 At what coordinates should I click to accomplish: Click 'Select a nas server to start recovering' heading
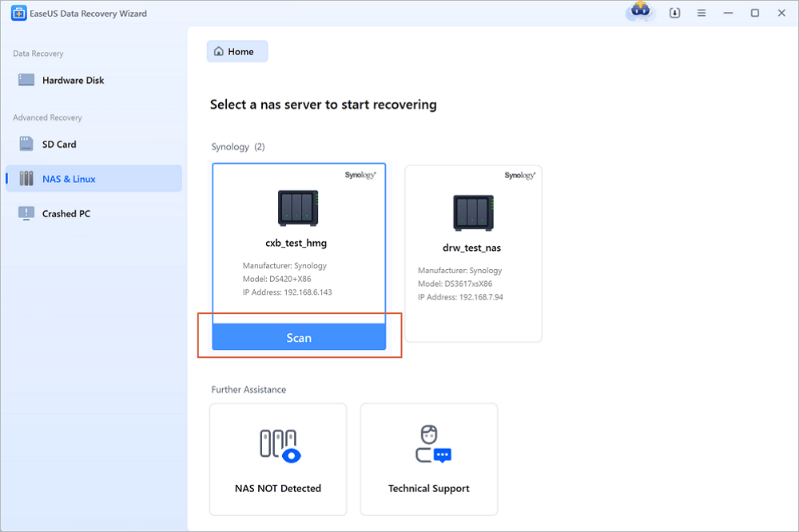324,105
